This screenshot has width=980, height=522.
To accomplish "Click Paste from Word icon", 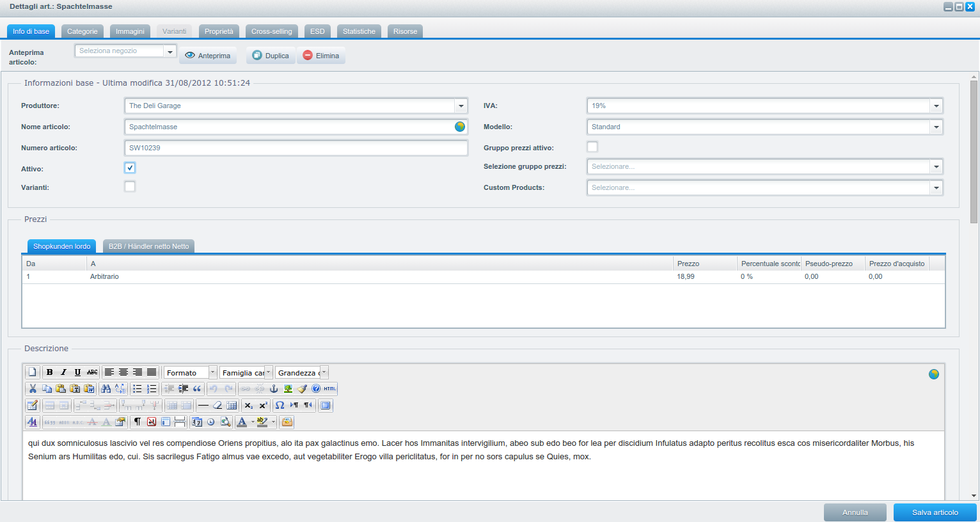I will (89, 389).
